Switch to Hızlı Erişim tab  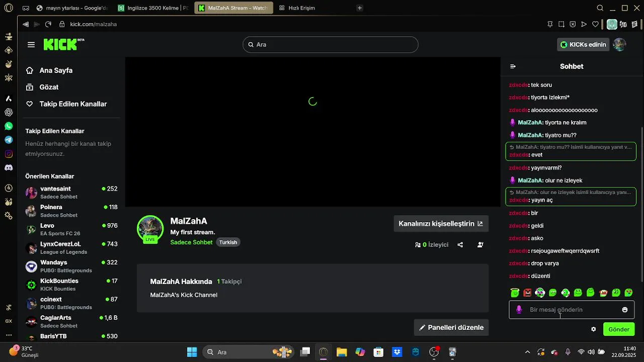coord(297,8)
